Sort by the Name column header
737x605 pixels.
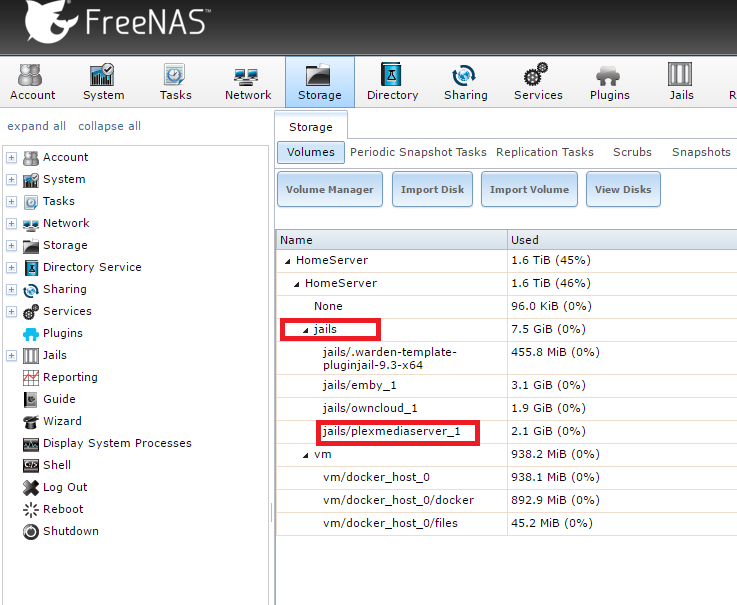392,240
